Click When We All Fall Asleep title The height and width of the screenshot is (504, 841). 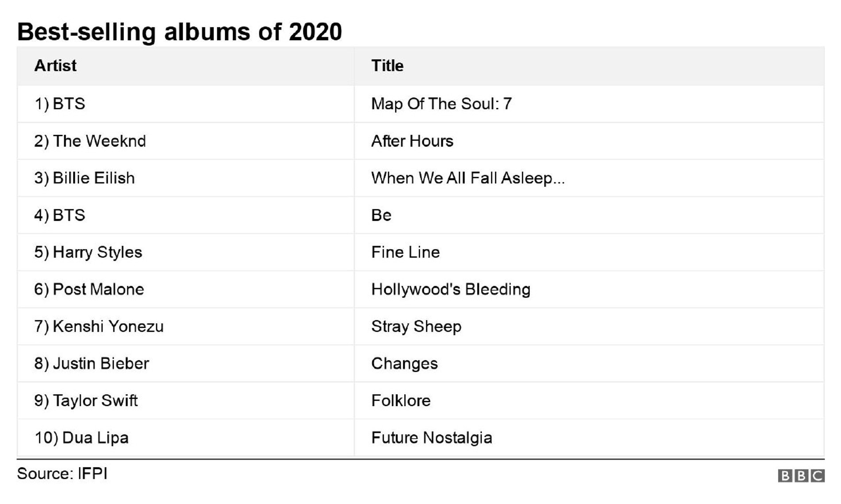[x=468, y=178]
